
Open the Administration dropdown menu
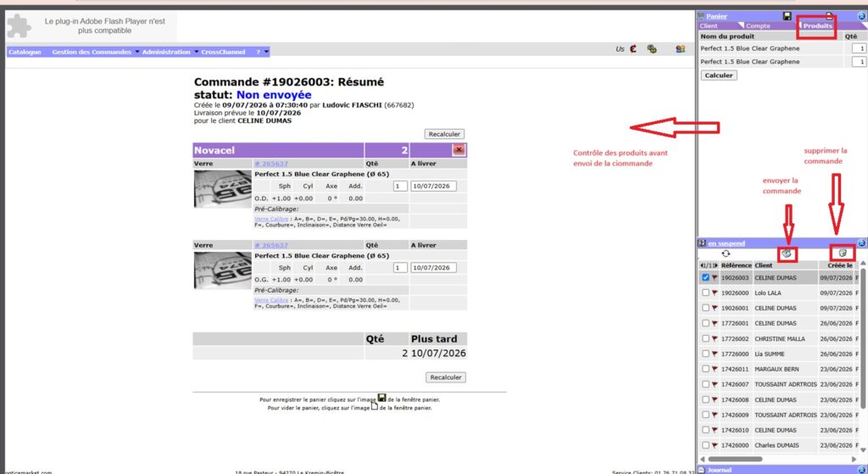tap(170, 52)
